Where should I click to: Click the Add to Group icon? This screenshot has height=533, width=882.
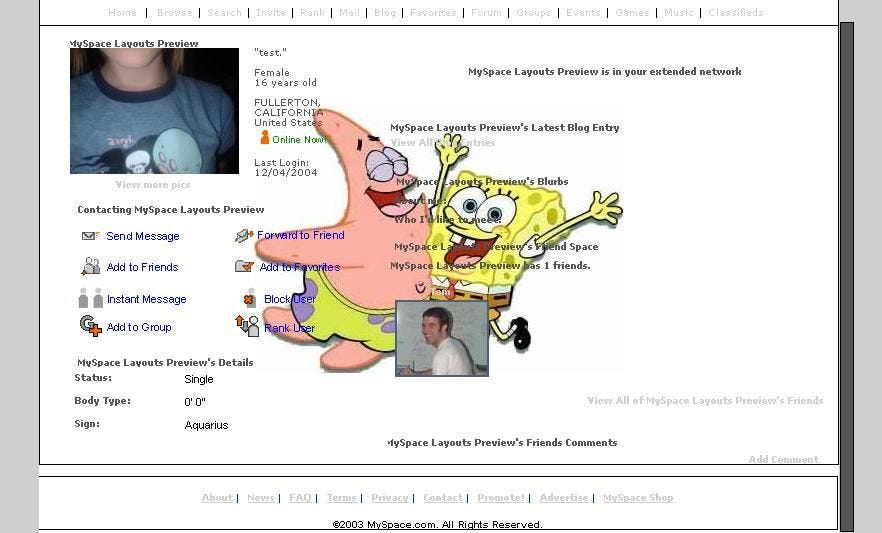(x=91, y=326)
